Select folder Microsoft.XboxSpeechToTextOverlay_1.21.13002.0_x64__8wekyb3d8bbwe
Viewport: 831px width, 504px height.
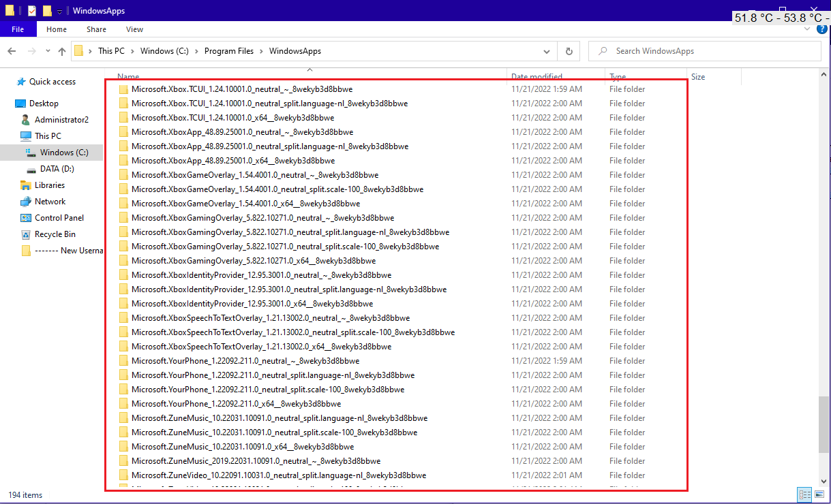click(262, 347)
